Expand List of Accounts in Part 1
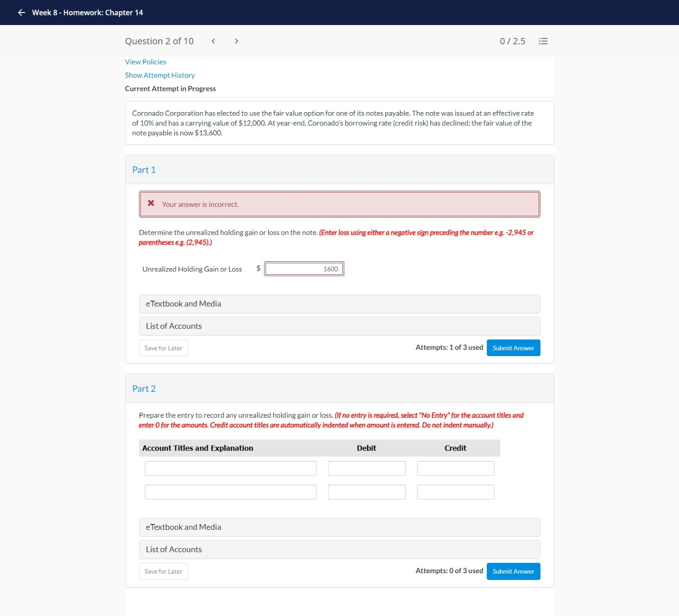 pyautogui.click(x=339, y=326)
